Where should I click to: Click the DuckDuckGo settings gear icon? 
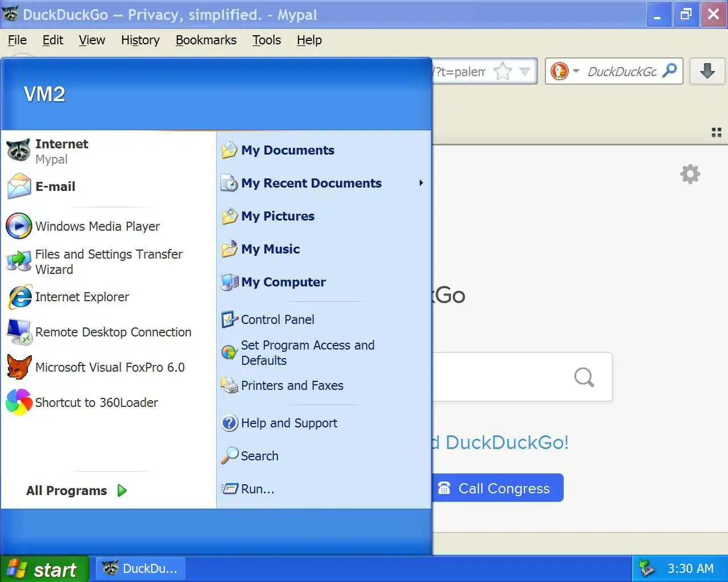690,174
